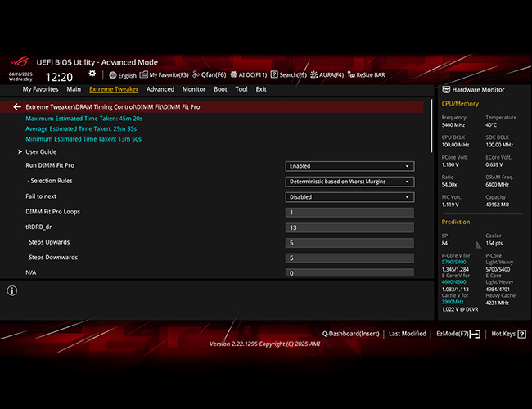Click the Run DIMM Fit Pro label
Viewport: 532px width, 409px height.
(x=50, y=165)
